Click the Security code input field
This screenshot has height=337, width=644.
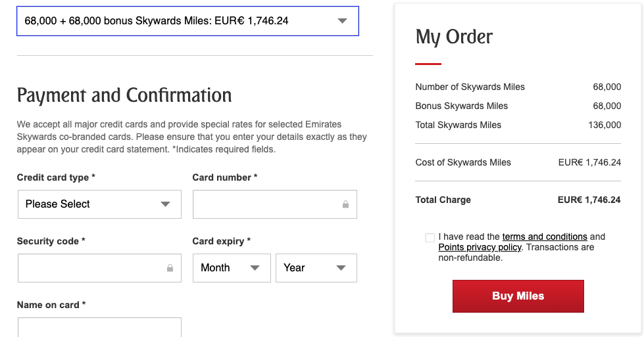(x=99, y=268)
